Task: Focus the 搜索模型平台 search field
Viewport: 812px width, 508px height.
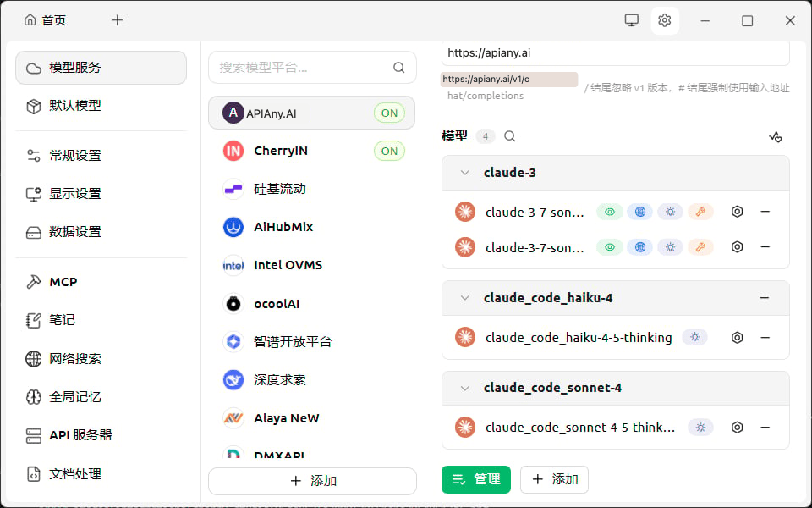Action: pyautogui.click(x=312, y=68)
